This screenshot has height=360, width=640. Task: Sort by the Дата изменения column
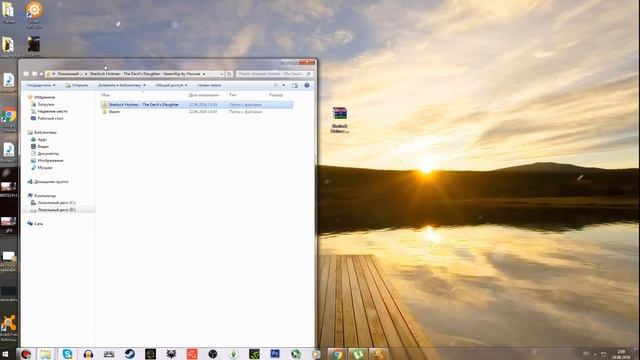tap(204, 95)
